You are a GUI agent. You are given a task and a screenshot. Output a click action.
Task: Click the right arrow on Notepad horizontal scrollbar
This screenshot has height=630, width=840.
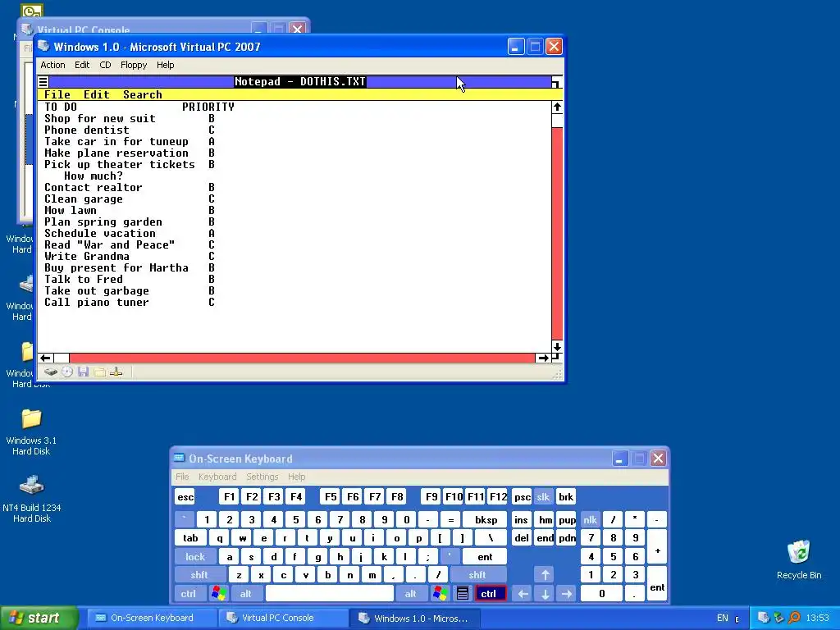(x=543, y=358)
